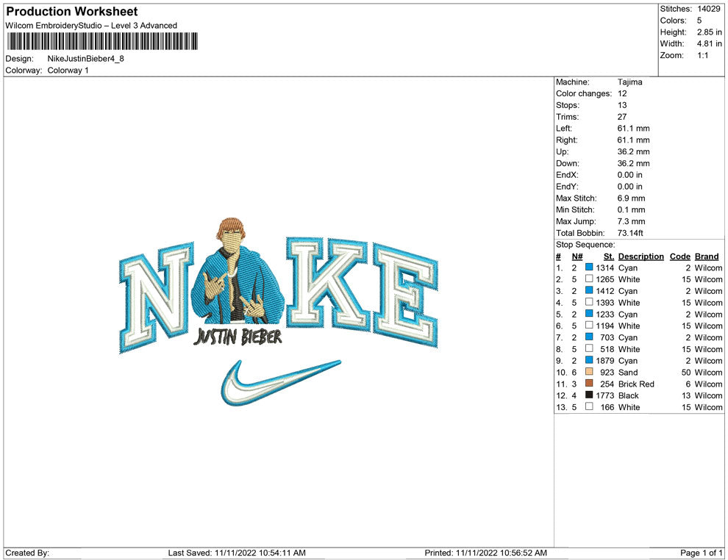Click the black swatch in stop row 12

[x=589, y=395]
